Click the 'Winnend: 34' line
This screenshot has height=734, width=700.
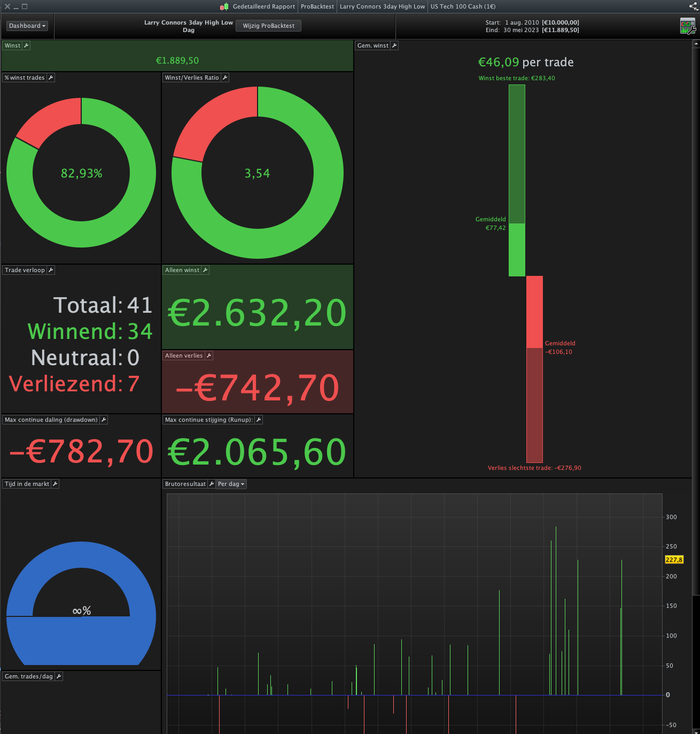tap(90, 331)
